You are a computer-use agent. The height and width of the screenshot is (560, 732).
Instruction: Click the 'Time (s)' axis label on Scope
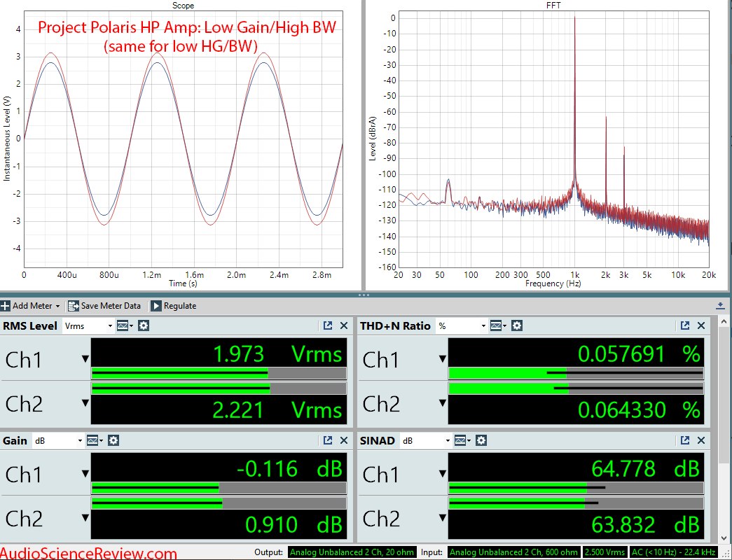point(183,283)
